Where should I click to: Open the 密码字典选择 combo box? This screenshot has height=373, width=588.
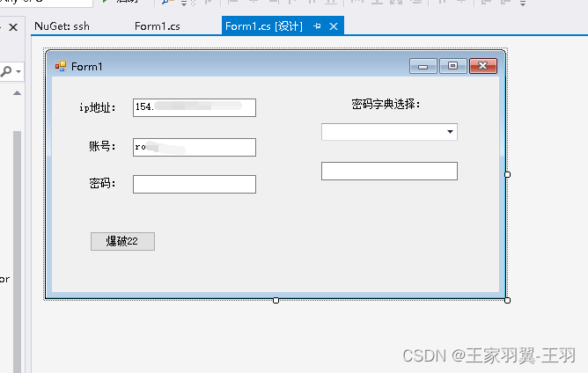click(x=389, y=132)
